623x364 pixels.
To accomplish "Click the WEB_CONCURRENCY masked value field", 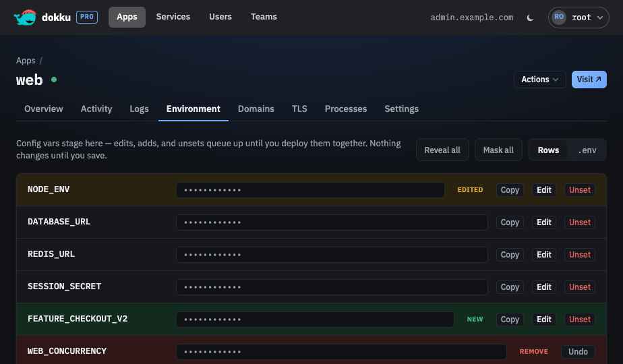I will tap(341, 352).
